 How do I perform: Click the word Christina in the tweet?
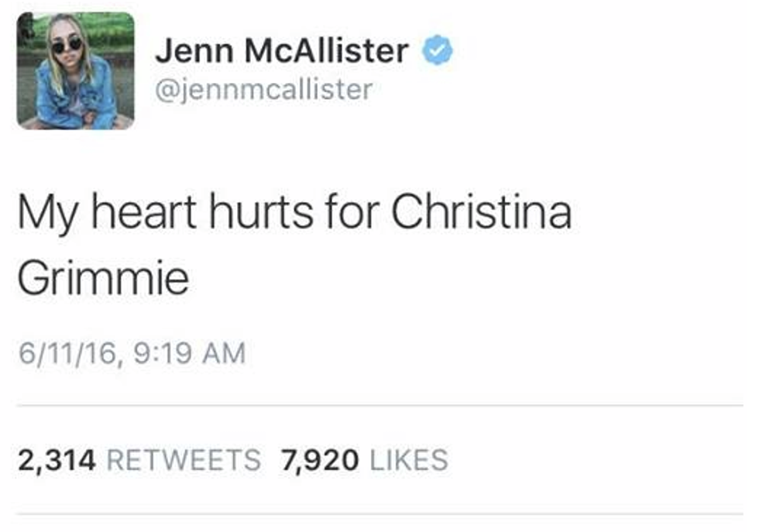pos(481,213)
